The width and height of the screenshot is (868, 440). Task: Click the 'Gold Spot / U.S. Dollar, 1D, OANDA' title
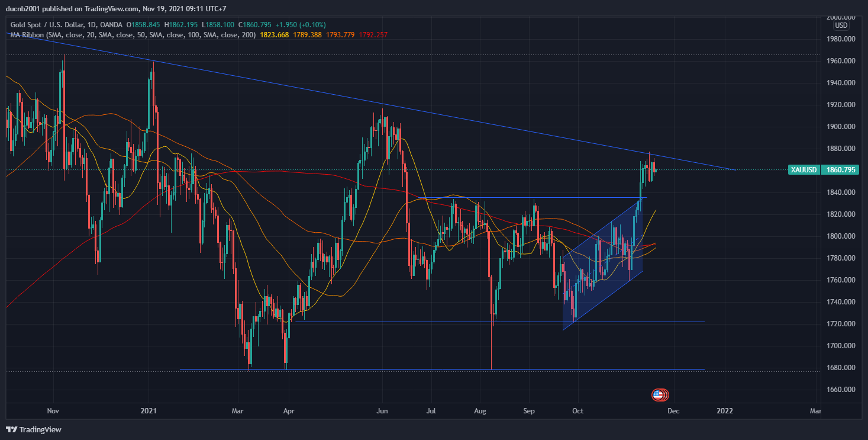[66, 25]
